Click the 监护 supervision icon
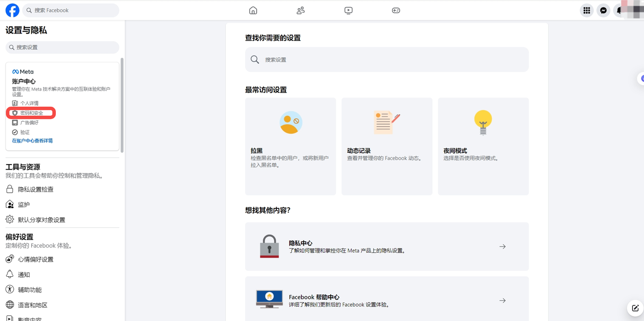This screenshot has height=321, width=644. (x=10, y=204)
